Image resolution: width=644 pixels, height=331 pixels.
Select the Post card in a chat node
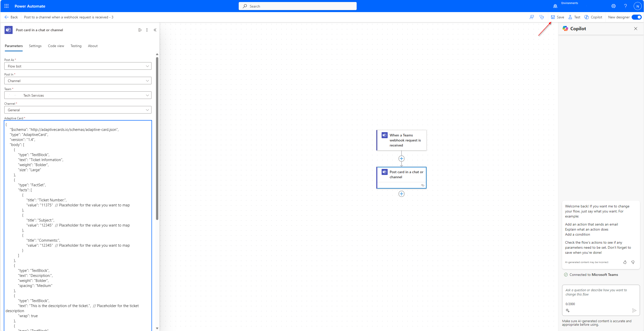(402, 178)
